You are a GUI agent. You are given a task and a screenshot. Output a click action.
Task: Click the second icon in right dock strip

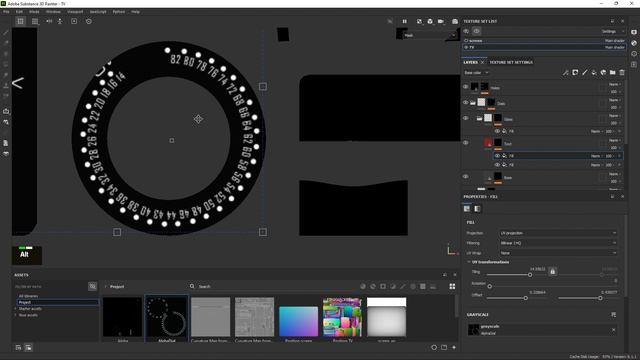pyautogui.click(x=634, y=43)
